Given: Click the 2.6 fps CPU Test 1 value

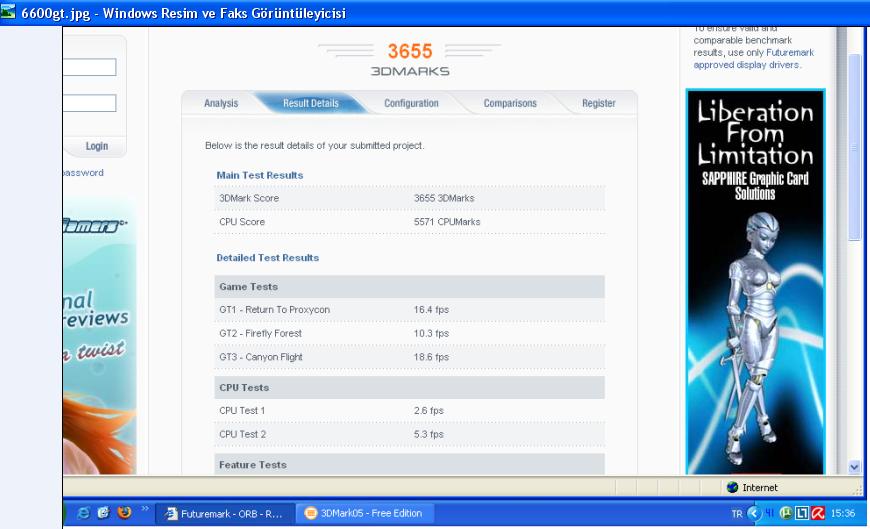Looking at the screenshot, I should (x=428, y=411).
